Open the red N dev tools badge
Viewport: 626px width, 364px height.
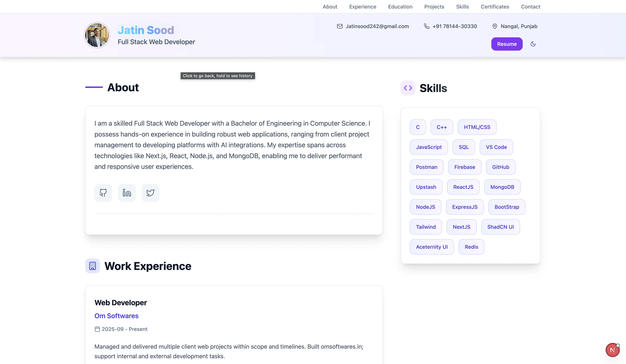pyautogui.click(x=612, y=350)
